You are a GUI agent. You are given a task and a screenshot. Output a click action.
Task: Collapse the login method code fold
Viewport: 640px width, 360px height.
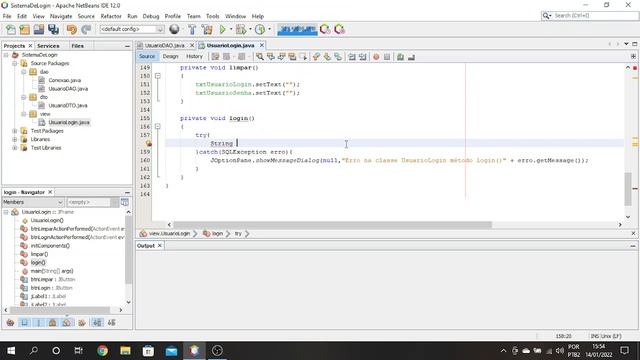tap(158, 127)
